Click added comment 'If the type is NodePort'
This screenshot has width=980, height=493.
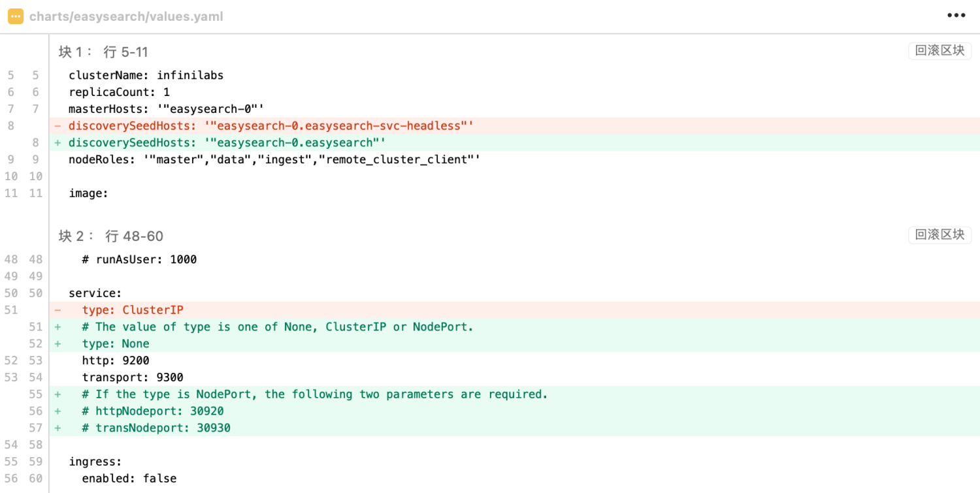pyautogui.click(x=514, y=395)
